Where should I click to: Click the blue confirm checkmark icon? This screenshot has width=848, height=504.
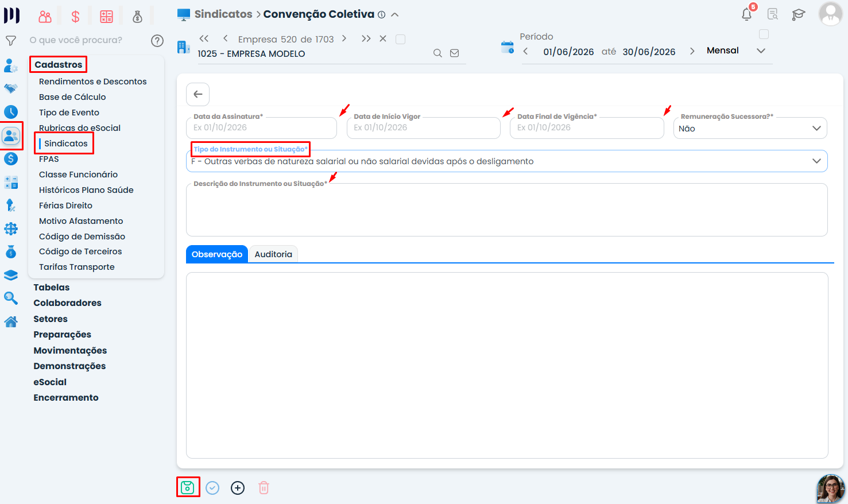pyautogui.click(x=212, y=488)
